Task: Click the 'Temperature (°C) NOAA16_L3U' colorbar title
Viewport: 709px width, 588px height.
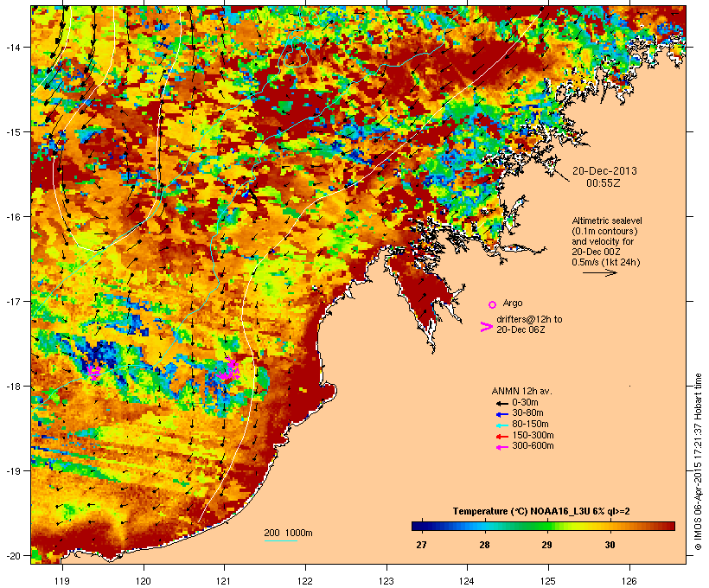Action: [x=542, y=511]
